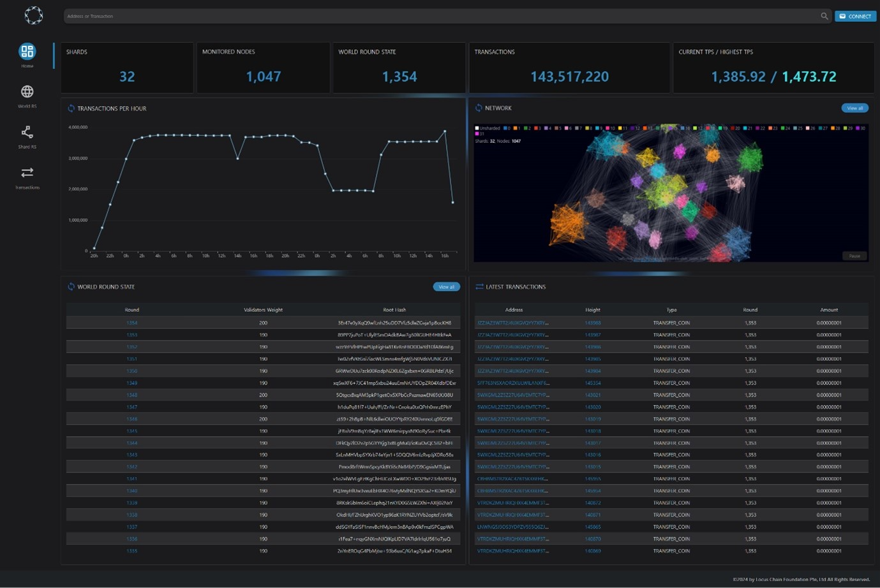
Task: Open the Shard RS sidebar icon
Action: tap(27, 133)
